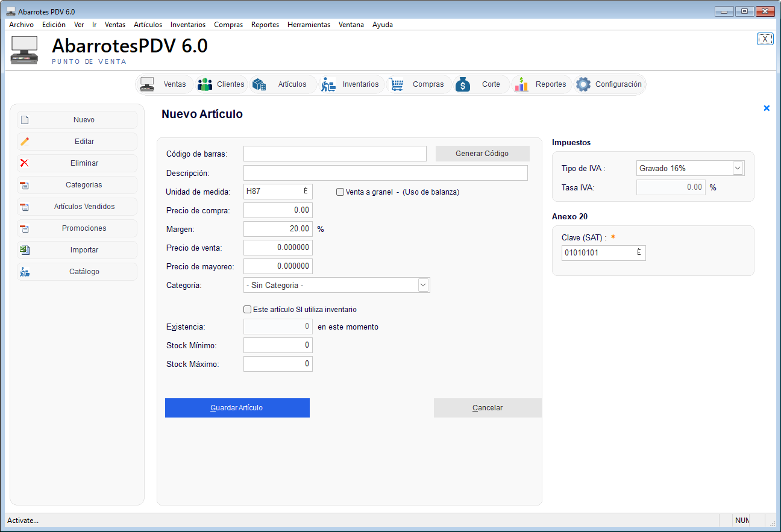Open SAT key lookup in Clave field

(x=639, y=253)
